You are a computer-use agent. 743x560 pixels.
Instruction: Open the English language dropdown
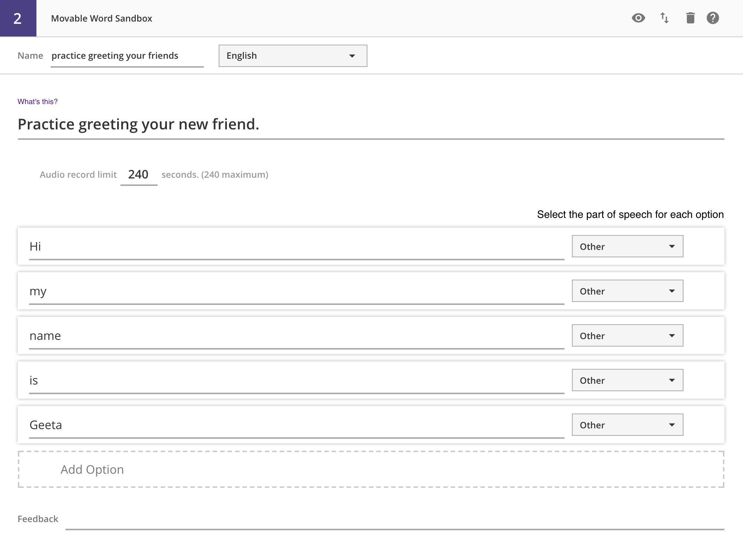293,56
